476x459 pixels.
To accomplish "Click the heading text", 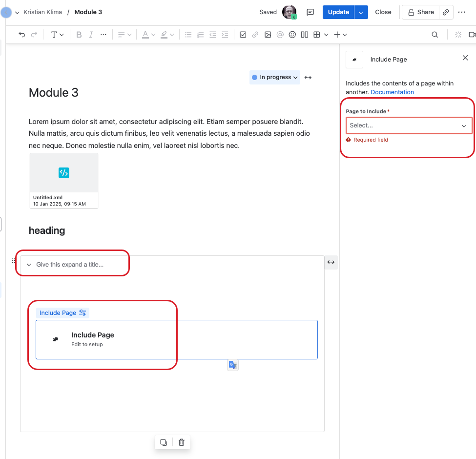I will 47,230.
